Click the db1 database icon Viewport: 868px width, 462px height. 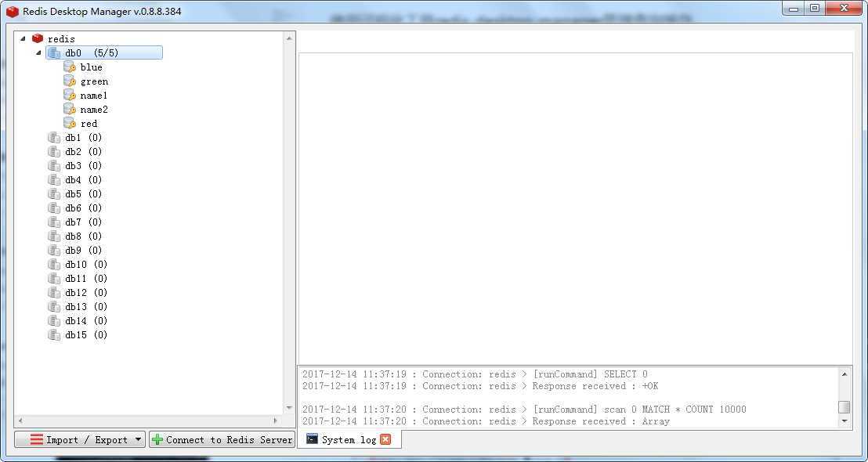point(54,137)
